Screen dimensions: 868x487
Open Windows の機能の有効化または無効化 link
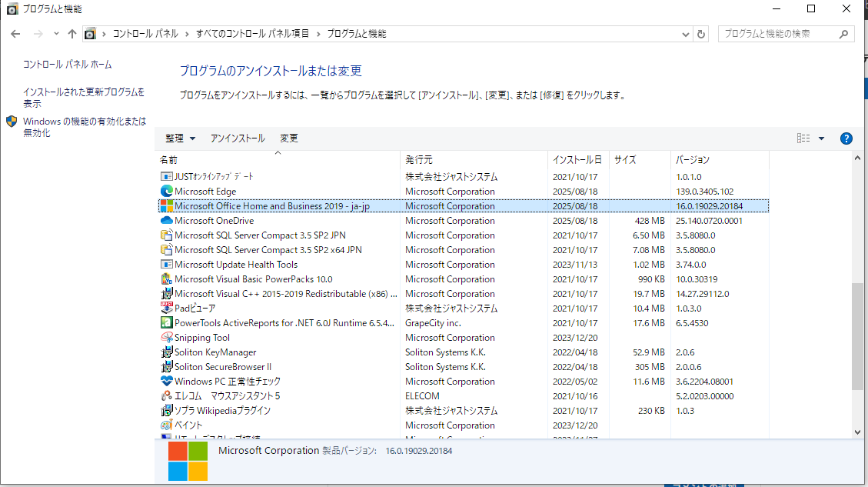pos(84,127)
